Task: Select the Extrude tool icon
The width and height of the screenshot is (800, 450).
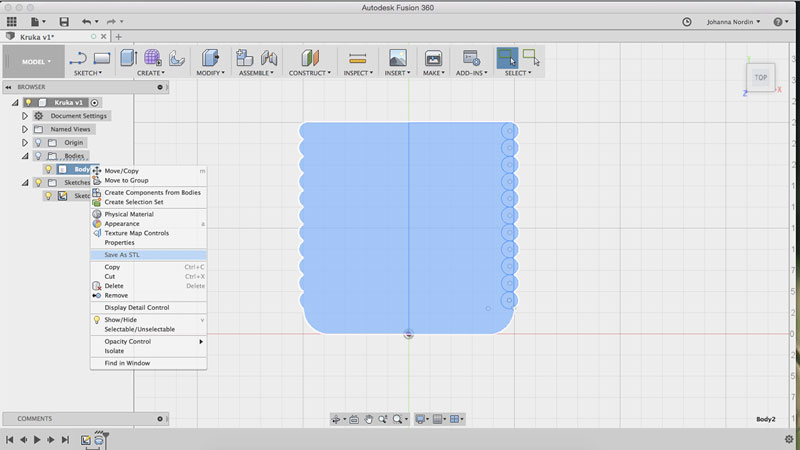Action: click(x=129, y=58)
